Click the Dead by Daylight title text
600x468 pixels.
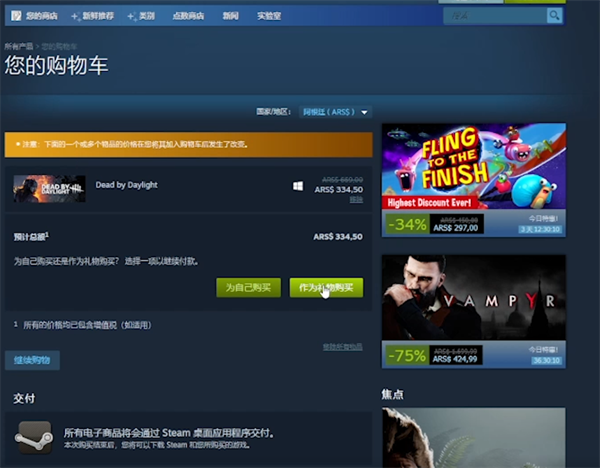point(126,185)
